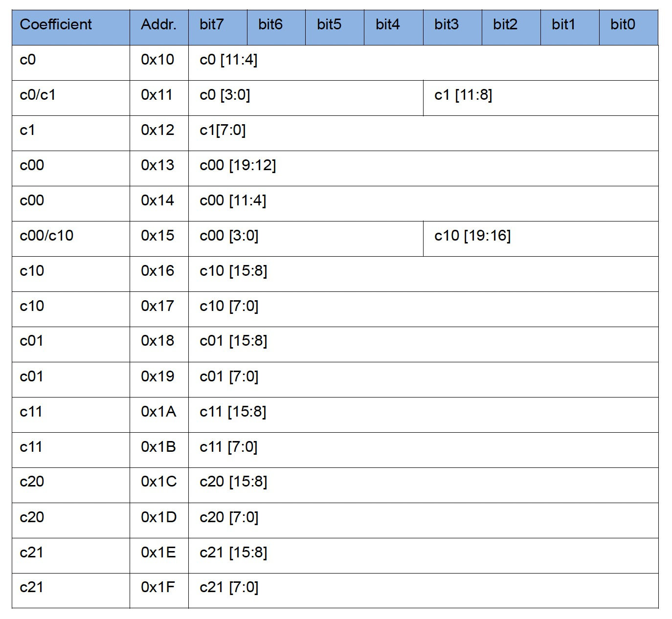
Task: Select the c10 [15:8] cell
Action: coord(424,274)
